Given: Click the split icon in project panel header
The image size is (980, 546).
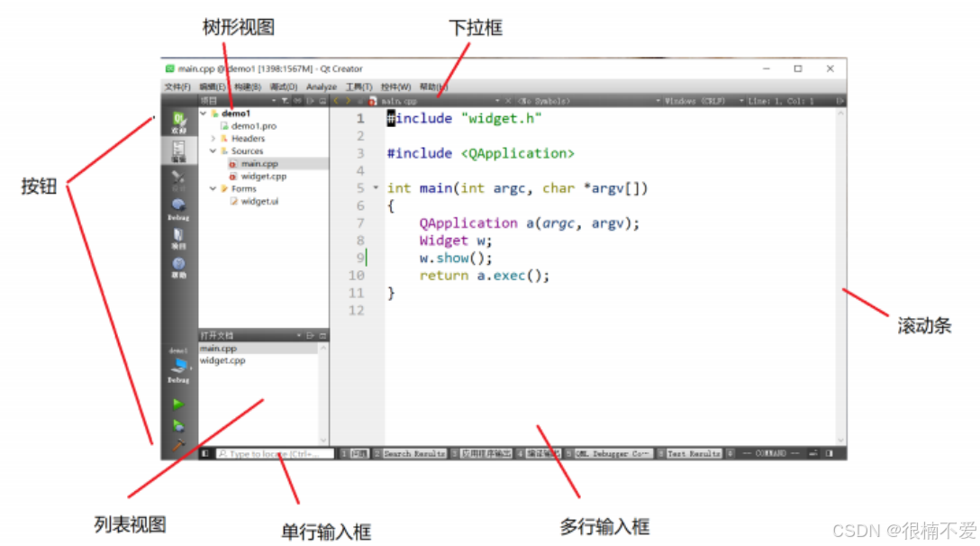Looking at the screenshot, I should (310, 101).
